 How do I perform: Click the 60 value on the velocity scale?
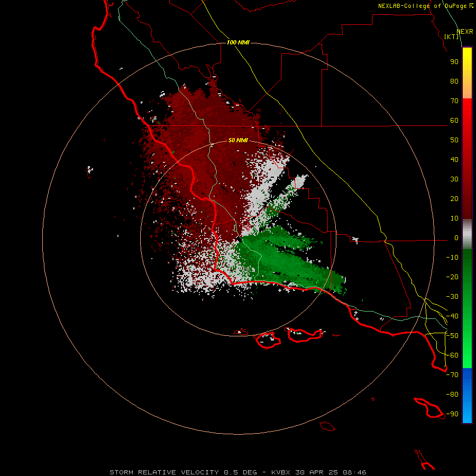(x=454, y=121)
